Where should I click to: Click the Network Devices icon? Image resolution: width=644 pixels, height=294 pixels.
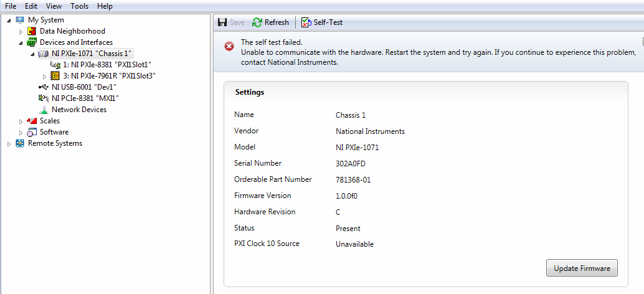(x=44, y=110)
